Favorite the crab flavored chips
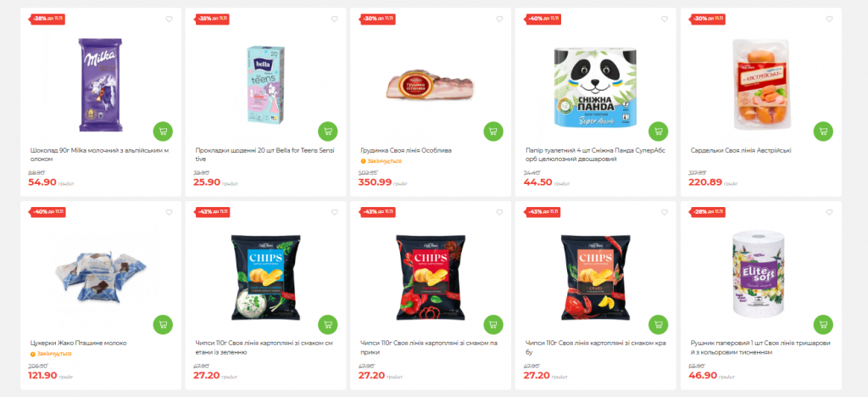 (665, 212)
